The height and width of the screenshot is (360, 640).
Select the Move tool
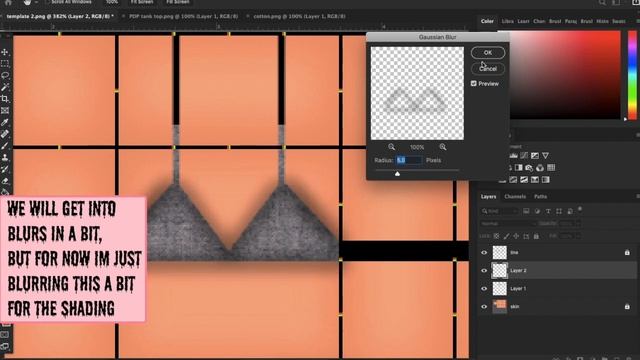(5, 52)
